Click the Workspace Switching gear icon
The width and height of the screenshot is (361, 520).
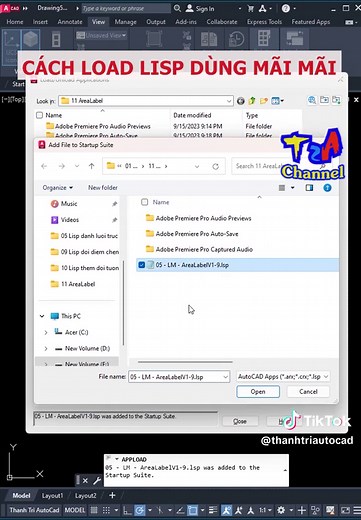281,510
